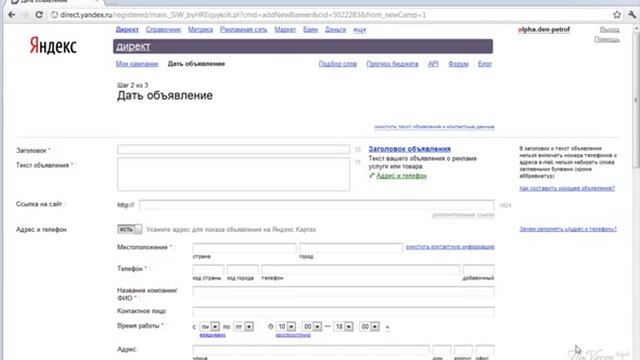Open the Форум link
This screenshot has height=360, width=640.
[x=458, y=64]
